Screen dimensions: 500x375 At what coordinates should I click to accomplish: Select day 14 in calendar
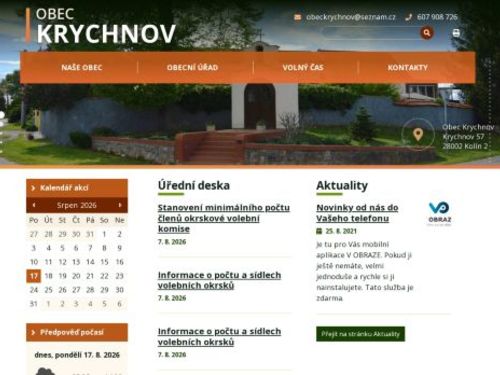coord(90,262)
